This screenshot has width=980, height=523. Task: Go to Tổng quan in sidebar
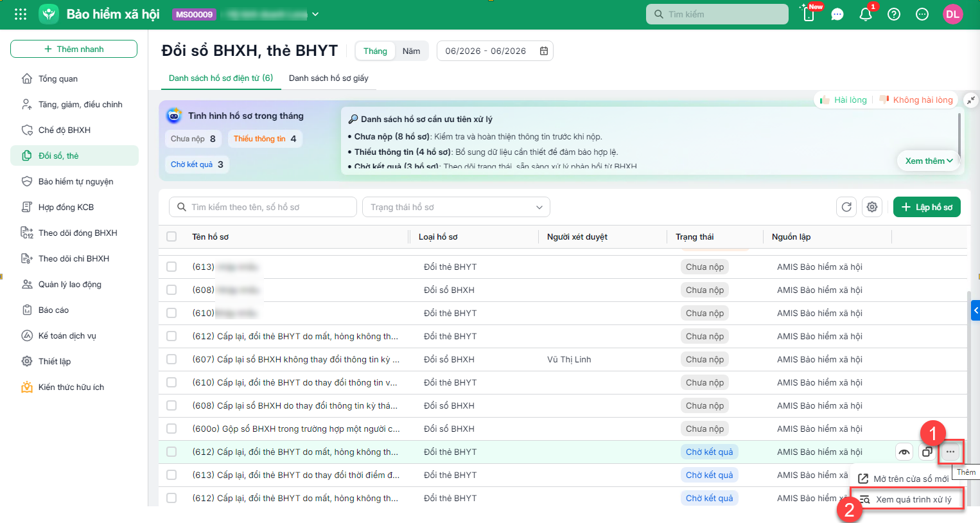(x=74, y=78)
